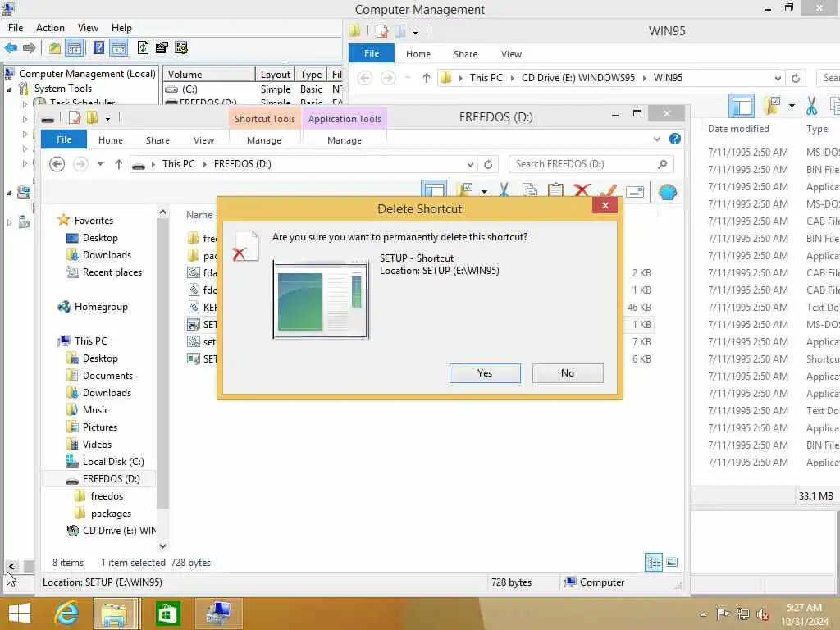Image resolution: width=840 pixels, height=630 pixels.
Task: Click red checkmark Properties icon in FREEDOS toolbar
Action: 608,189
